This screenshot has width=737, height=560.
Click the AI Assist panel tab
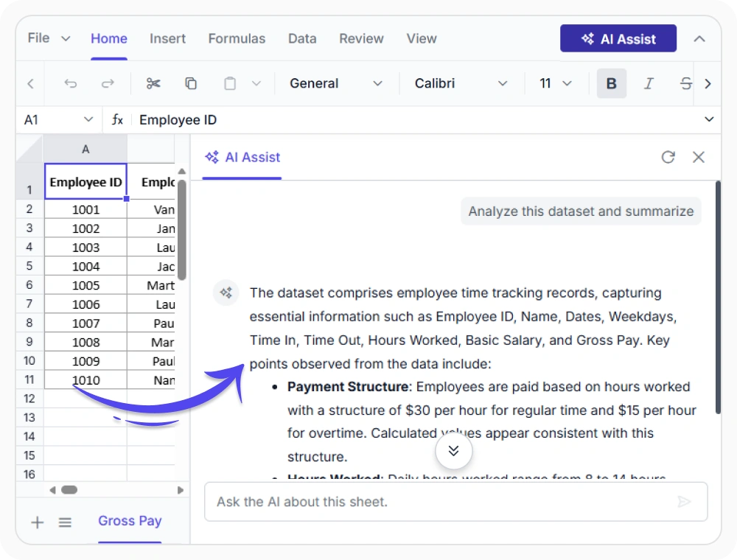242,158
